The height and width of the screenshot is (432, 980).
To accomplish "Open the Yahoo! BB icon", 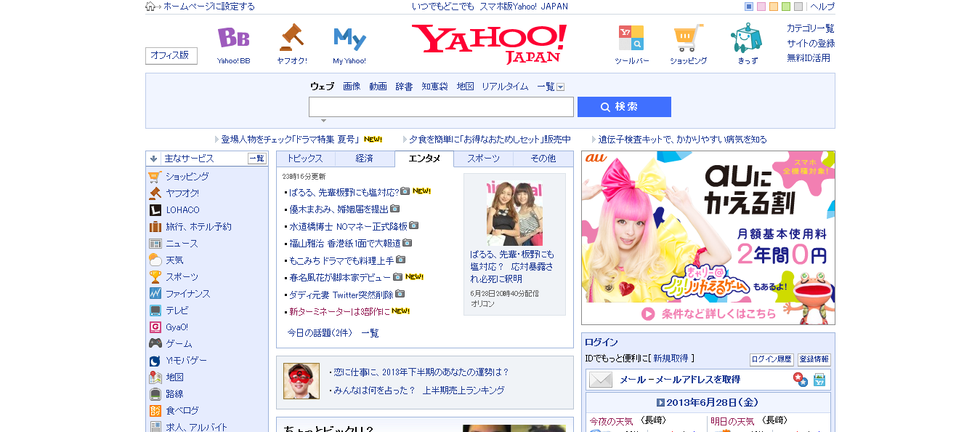I will point(233,38).
